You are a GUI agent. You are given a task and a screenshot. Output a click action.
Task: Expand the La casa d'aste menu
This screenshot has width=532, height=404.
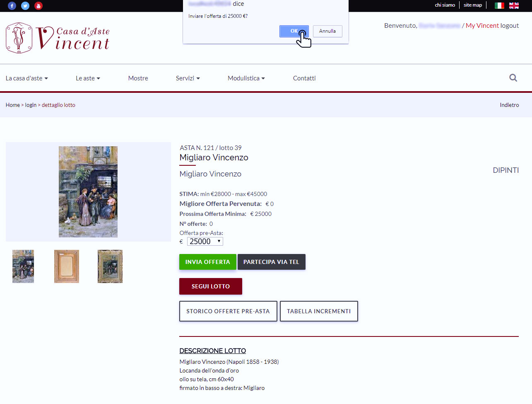point(27,78)
